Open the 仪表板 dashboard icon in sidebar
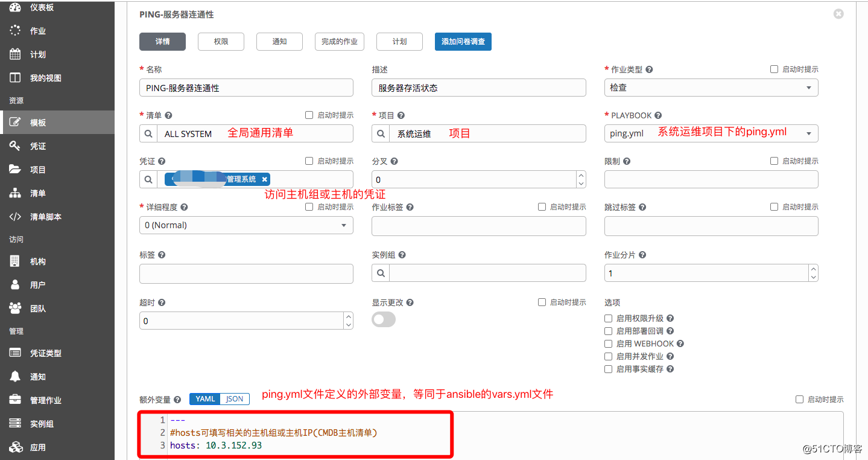868x460 pixels. tap(15, 7)
